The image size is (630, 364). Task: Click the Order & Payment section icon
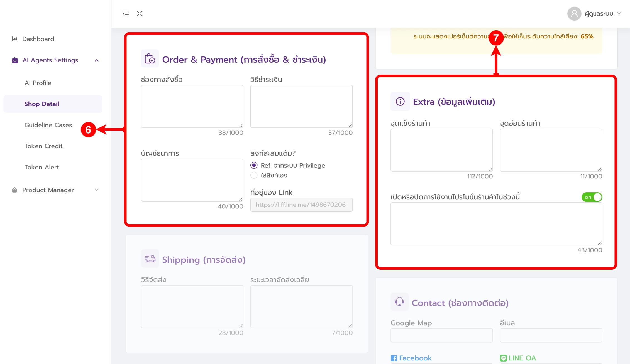(x=150, y=59)
